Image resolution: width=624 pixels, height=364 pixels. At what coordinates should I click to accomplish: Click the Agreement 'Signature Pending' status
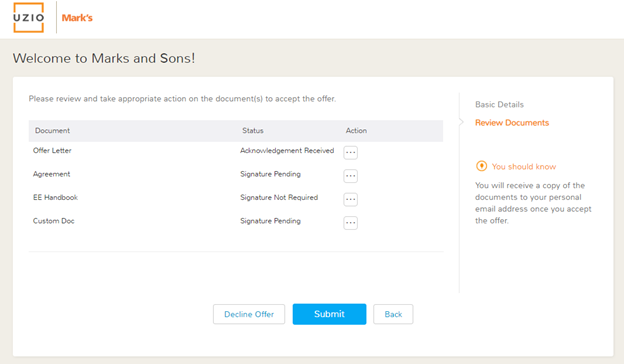tap(270, 174)
